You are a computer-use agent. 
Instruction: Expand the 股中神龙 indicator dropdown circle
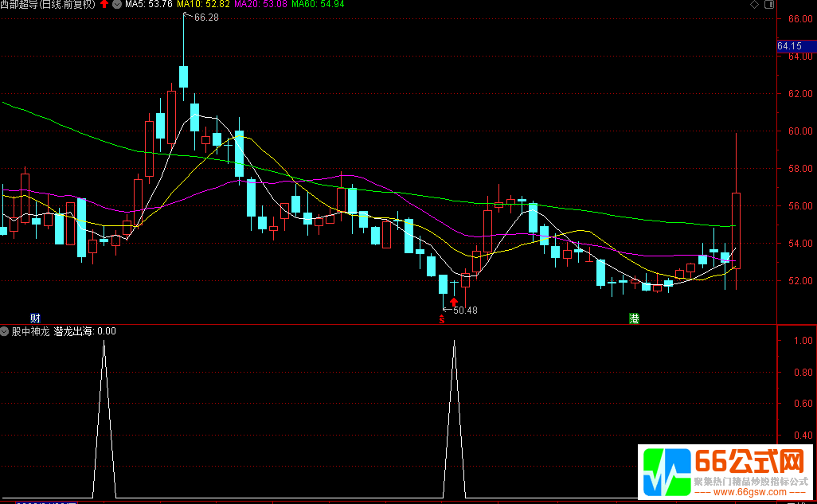click(x=5, y=331)
